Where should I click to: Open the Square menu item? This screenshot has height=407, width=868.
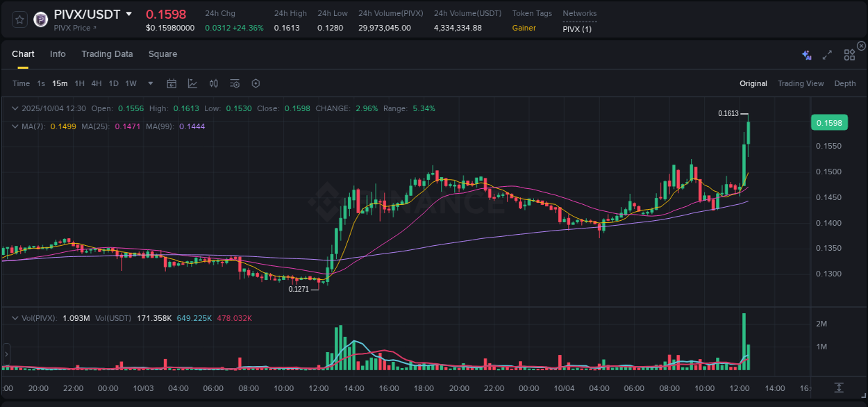[162, 54]
